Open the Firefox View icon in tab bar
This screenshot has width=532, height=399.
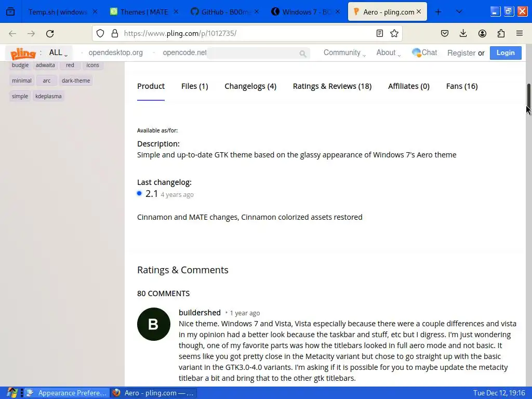click(x=10, y=12)
